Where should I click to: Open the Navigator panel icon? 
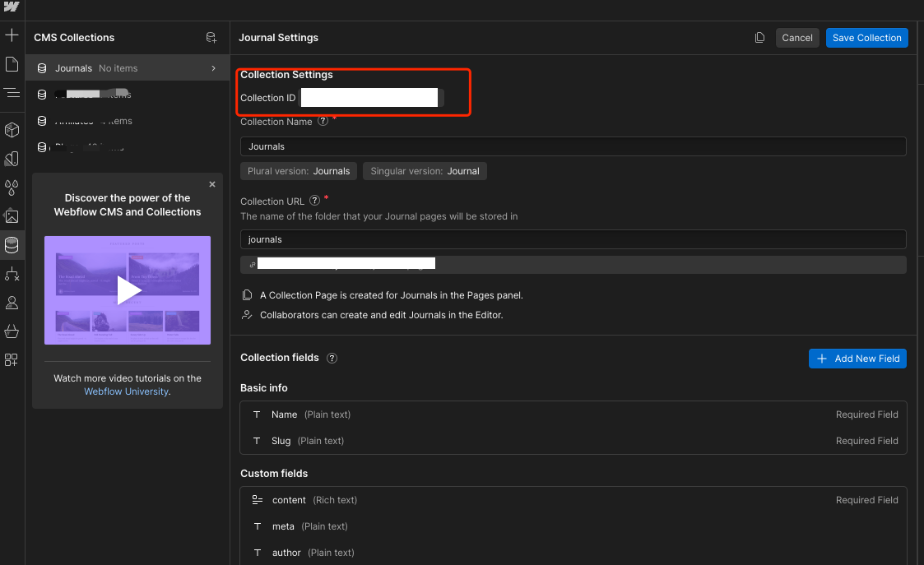click(12, 92)
